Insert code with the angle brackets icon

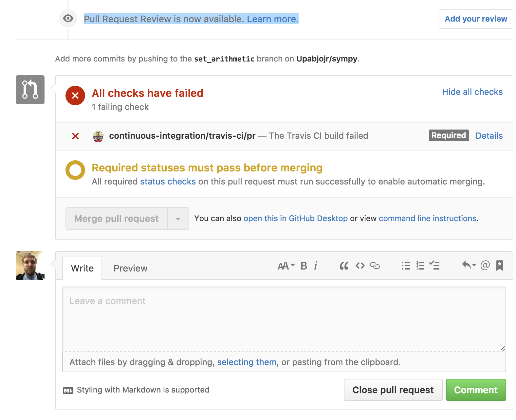(x=360, y=266)
